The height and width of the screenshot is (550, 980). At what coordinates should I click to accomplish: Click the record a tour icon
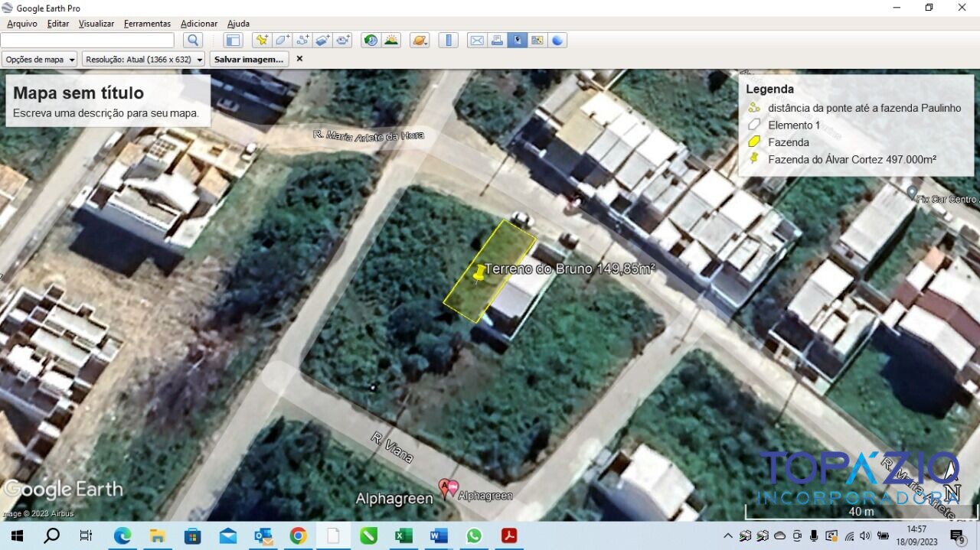pos(343,41)
